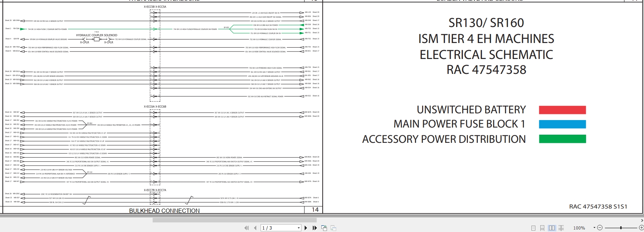Screen dimensions: 644x232
Task: Open the page number dropdown
Action: click(299, 228)
